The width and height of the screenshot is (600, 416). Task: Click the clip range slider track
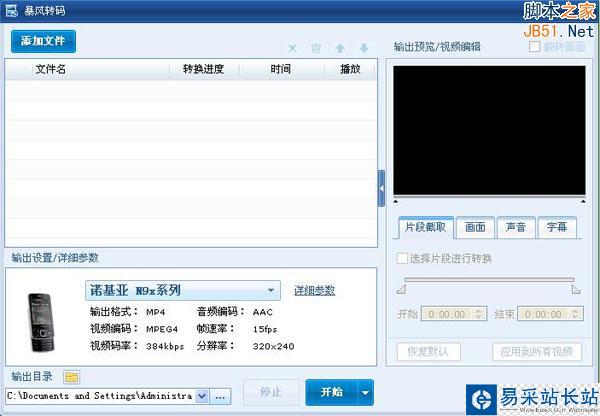tap(489, 280)
